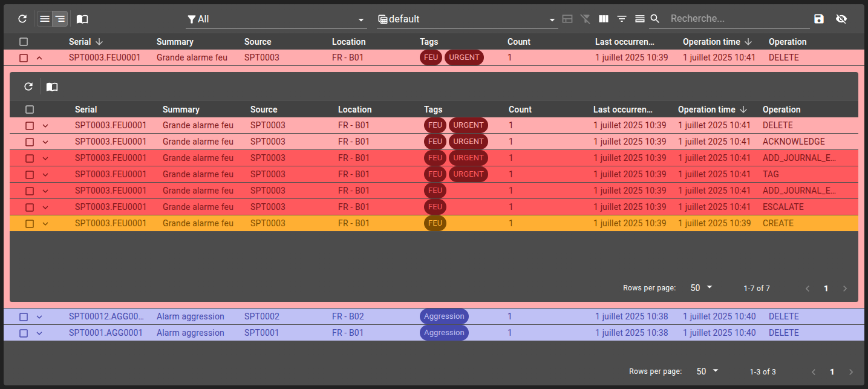The image size is (868, 389).
Task: Select the ACKNOWLEDGE row checkbox
Action: [x=30, y=142]
